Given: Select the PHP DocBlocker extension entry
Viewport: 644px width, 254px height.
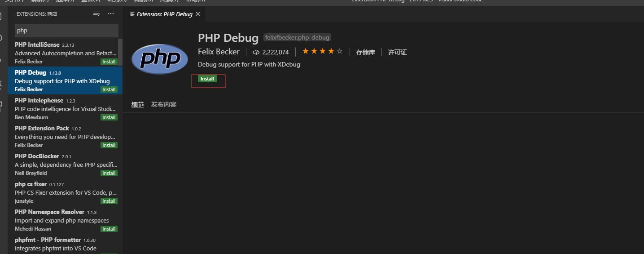Looking at the screenshot, I should (65, 164).
